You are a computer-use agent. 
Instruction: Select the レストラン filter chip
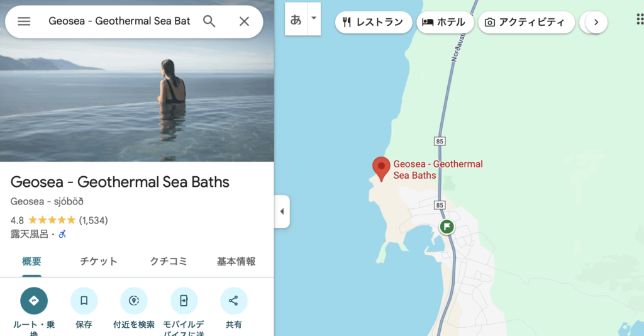(x=374, y=22)
